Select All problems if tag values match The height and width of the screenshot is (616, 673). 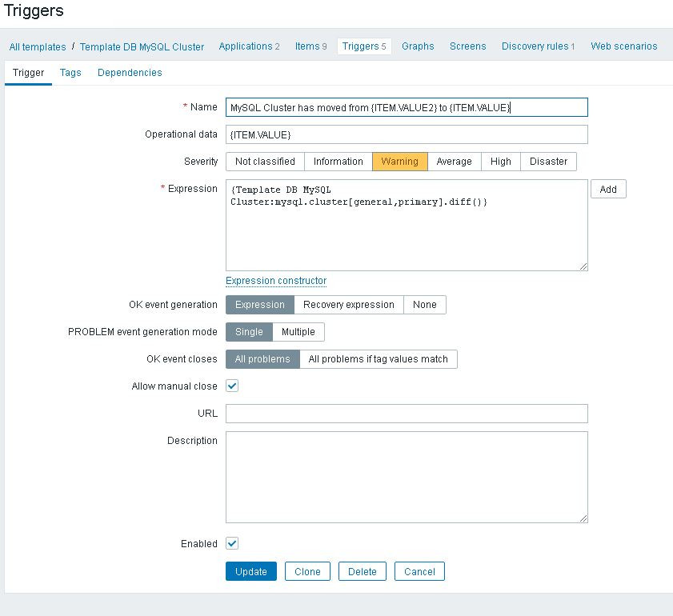tap(379, 359)
